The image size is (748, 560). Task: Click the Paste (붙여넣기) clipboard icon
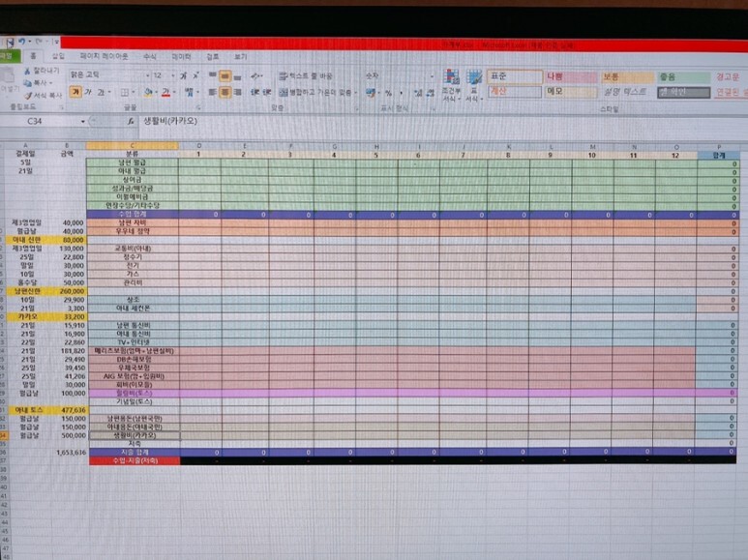click(8, 76)
